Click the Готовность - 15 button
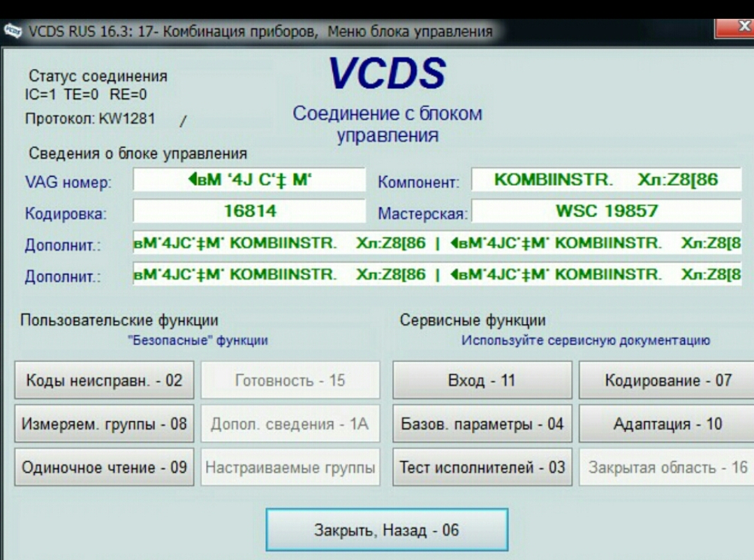The height and width of the screenshot is (560, 754). click(290, 380)
